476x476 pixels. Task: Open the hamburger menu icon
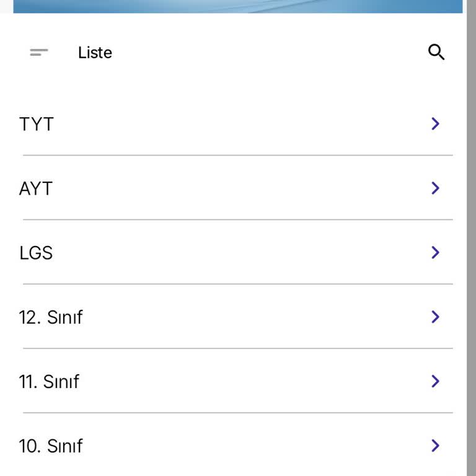[x=38, y=53]
